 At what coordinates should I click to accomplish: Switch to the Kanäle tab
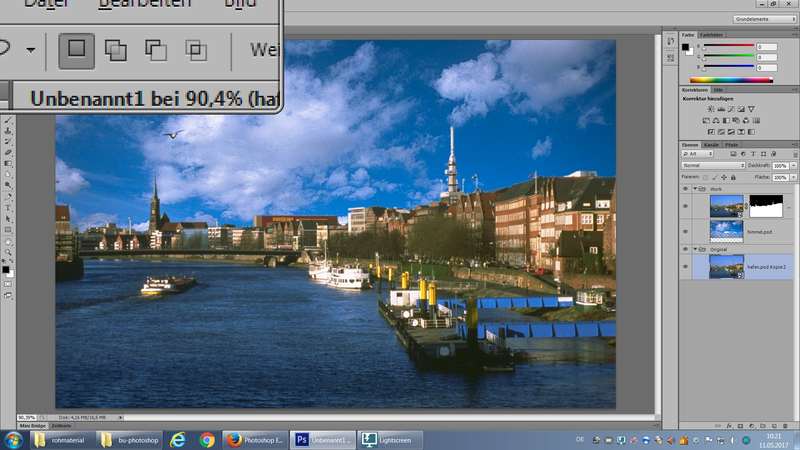pos(711,145)
